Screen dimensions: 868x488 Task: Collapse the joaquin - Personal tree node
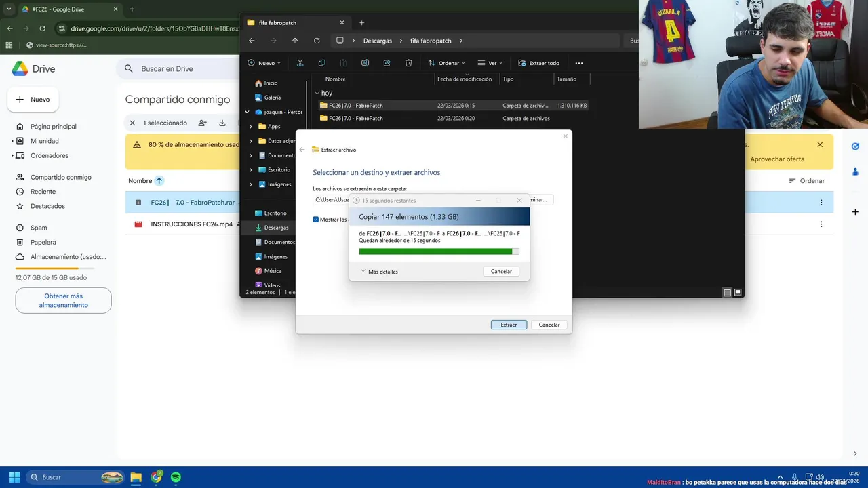(x=247, y=112)
